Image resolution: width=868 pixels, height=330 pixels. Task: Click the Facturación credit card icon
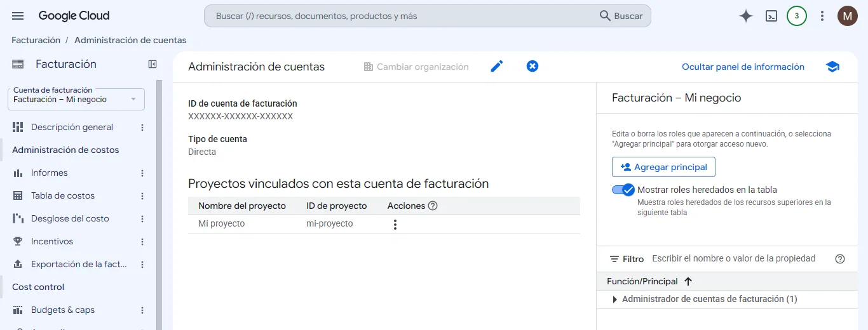(18, 64)
